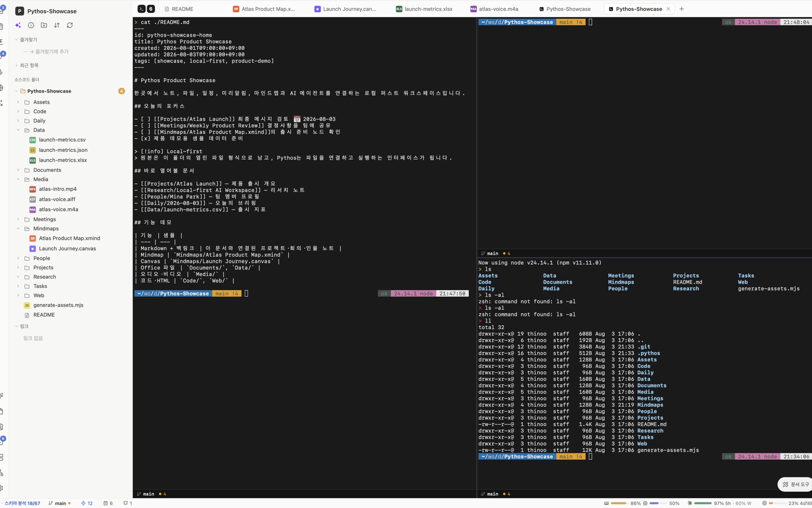Viewport: 812px width, 508px height.
Task: Expand the Web folder
Action: [18, 296]
